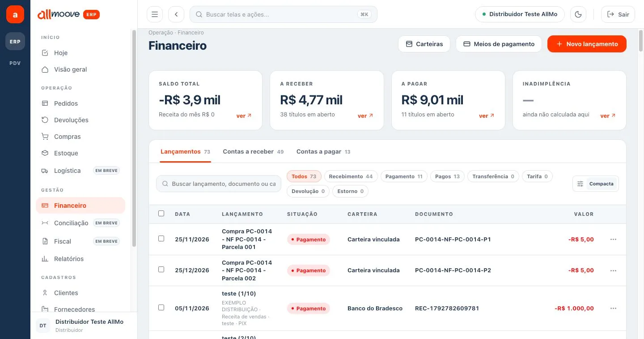Create a Novo lançamento
This screenshot has width=644, height=339.
click(587, 44)
